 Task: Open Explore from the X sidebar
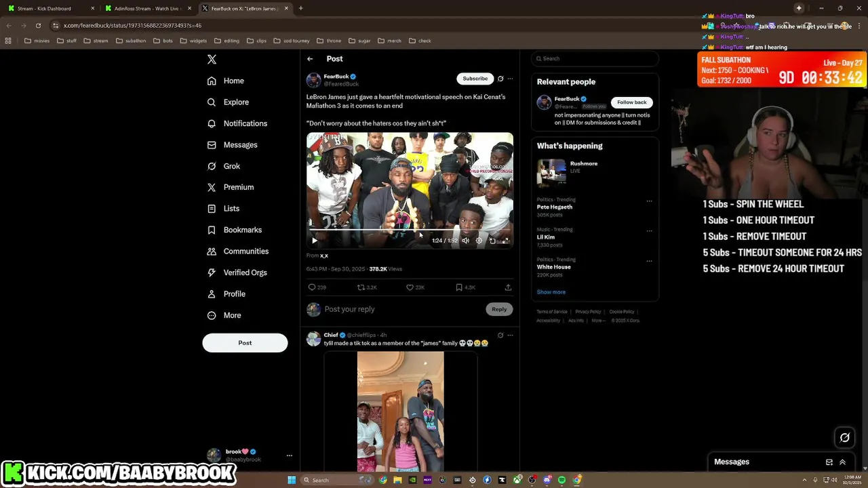(228, 102)
